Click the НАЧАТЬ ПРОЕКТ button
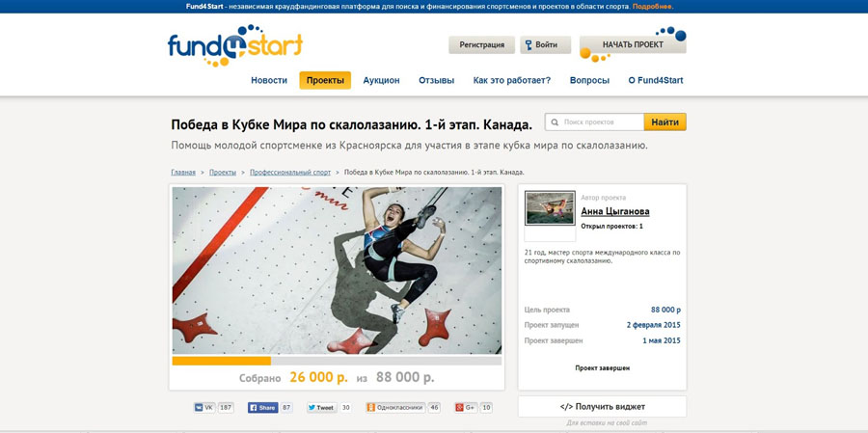868x433 pixels. (633, 45)
